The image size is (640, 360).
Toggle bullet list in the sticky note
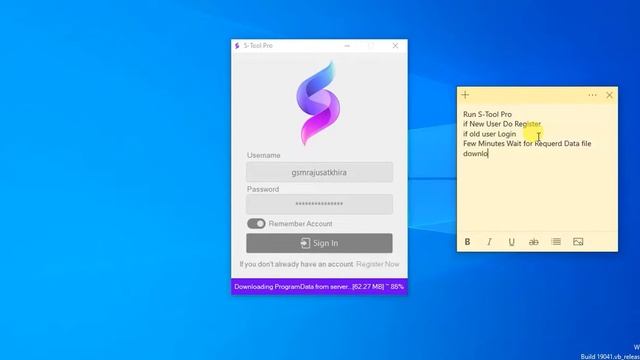pyautogui.click(x=556, y=242)
